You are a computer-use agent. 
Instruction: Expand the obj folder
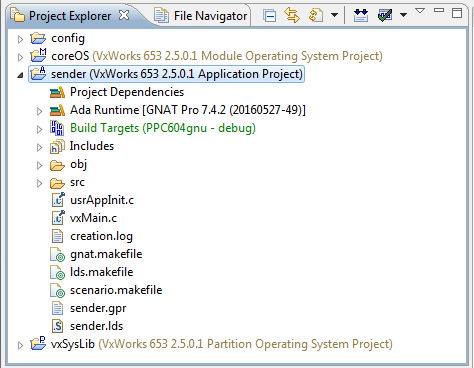click(39, 165)
